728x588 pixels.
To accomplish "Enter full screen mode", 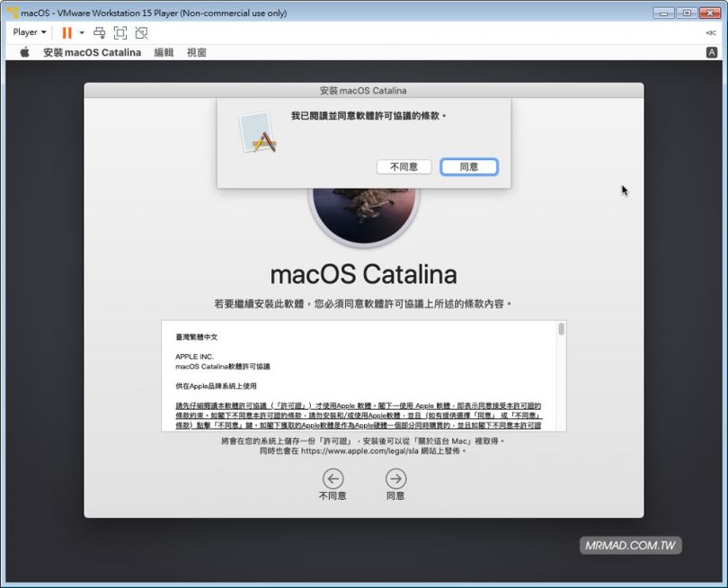I will tap(120, 32).
